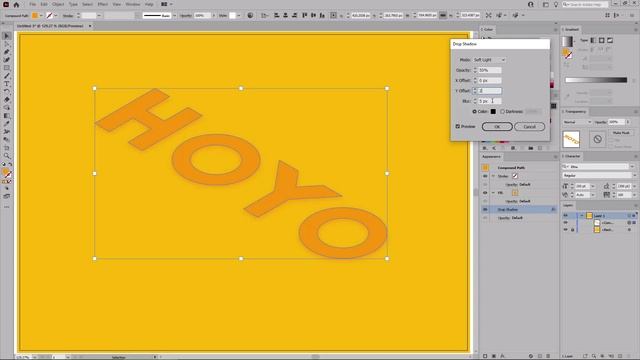Click the search icon at top right

[x=564, y=4]
